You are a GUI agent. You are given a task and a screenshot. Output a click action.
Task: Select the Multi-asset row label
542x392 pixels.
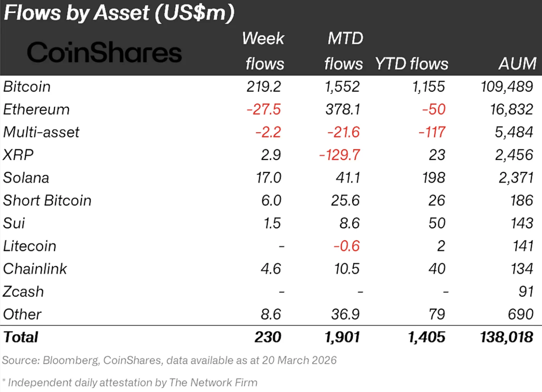(41, 132)
